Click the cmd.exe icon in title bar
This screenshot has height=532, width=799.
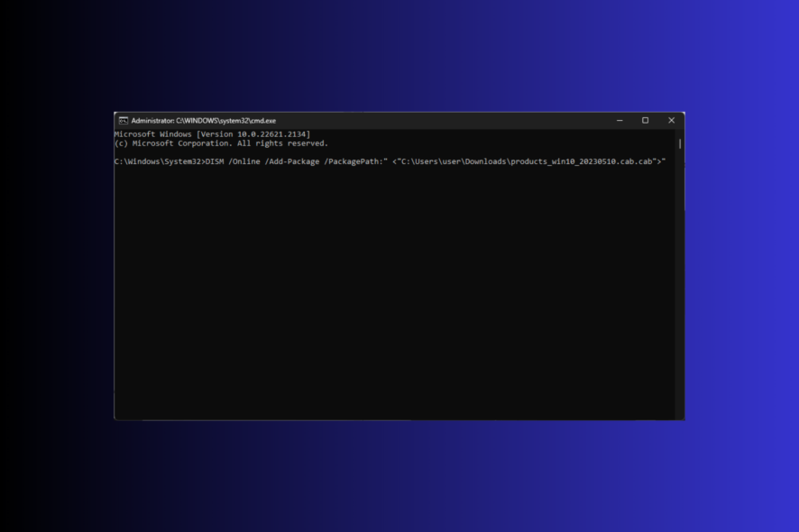(124, 121)
